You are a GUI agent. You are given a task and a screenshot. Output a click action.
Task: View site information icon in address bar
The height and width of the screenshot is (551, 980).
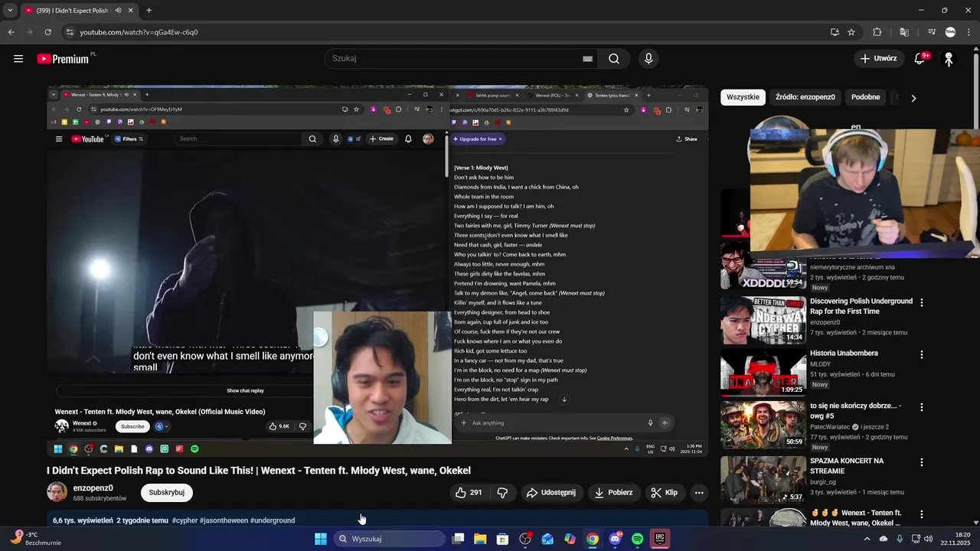70,32
